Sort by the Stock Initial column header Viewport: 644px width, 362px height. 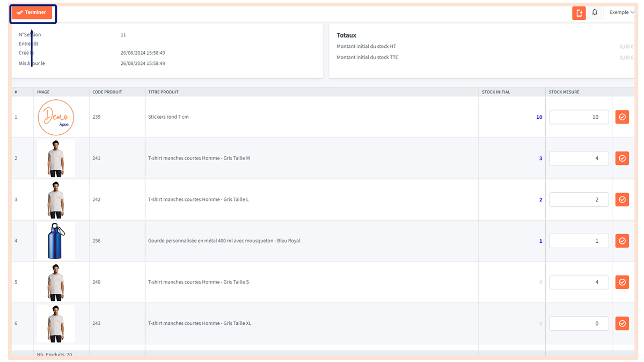point(496,92)
